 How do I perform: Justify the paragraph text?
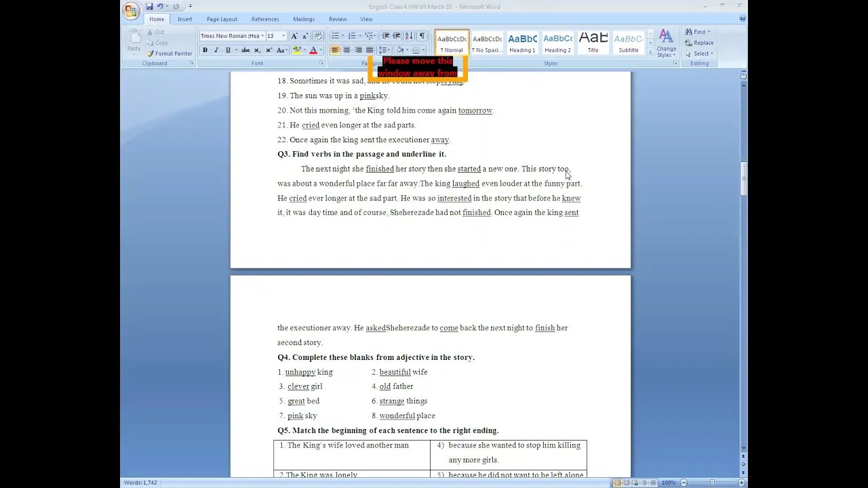point(370,50)
